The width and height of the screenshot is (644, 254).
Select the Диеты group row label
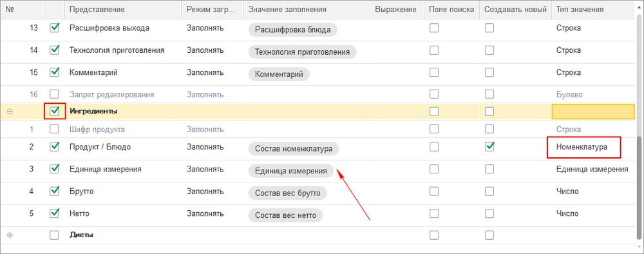pos(81,235)
